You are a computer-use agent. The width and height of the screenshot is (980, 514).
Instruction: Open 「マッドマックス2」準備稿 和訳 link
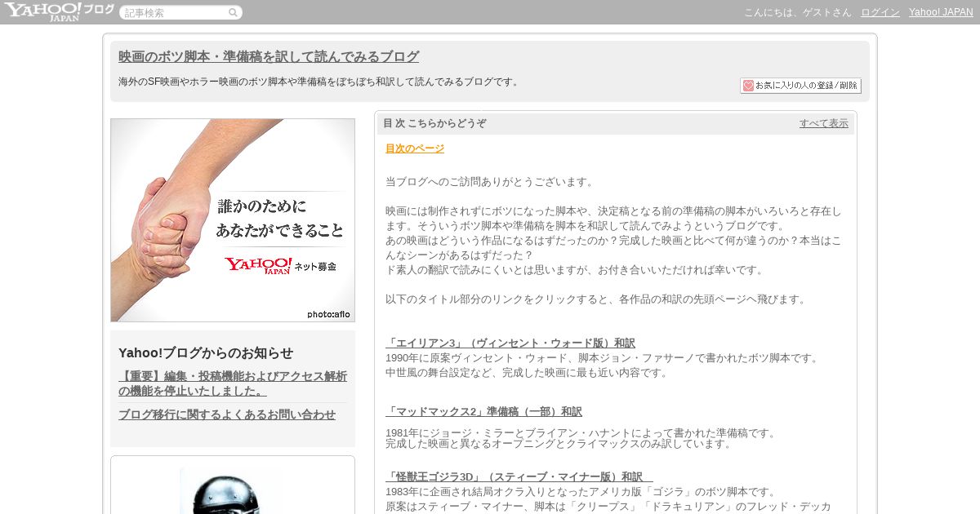point(483,412)
